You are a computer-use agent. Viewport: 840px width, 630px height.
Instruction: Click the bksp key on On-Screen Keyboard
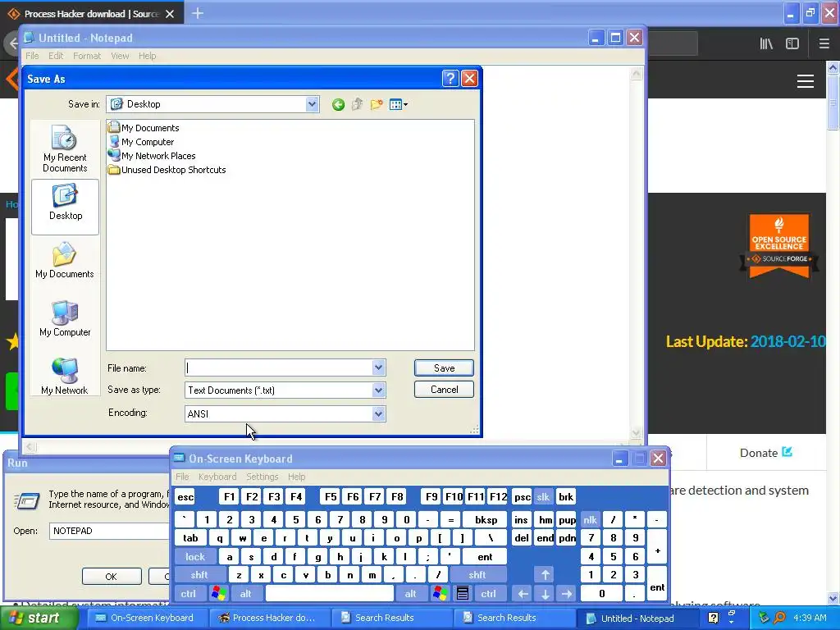[x=486, y=519]
